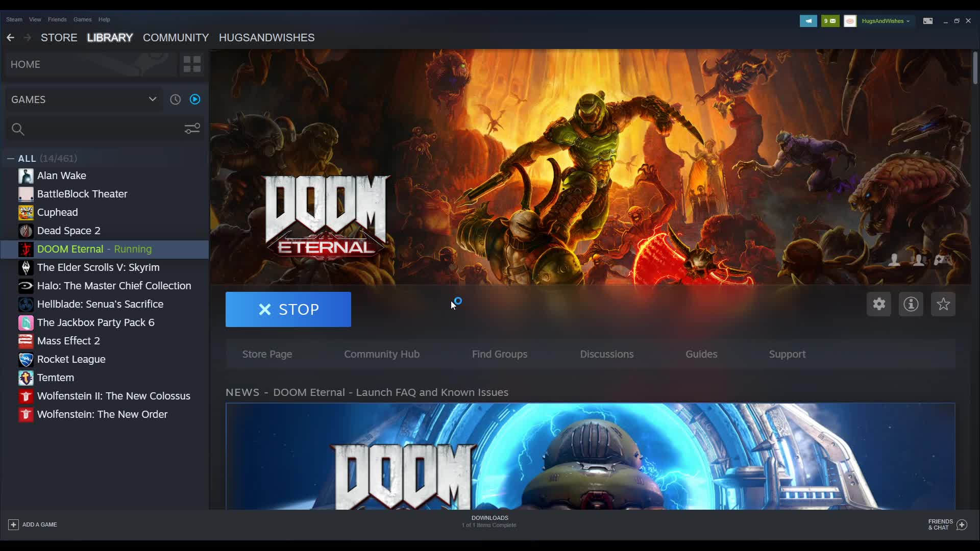Stop the running DOOM Eternal game
The height and width of the screenshot is (551, 980).
pyautogui.click(x=288, y=309)
